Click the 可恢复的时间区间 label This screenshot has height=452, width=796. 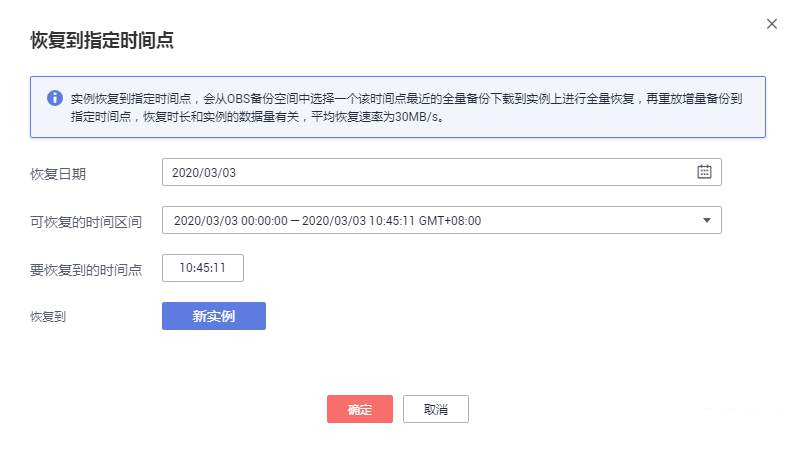click(86, 222)
